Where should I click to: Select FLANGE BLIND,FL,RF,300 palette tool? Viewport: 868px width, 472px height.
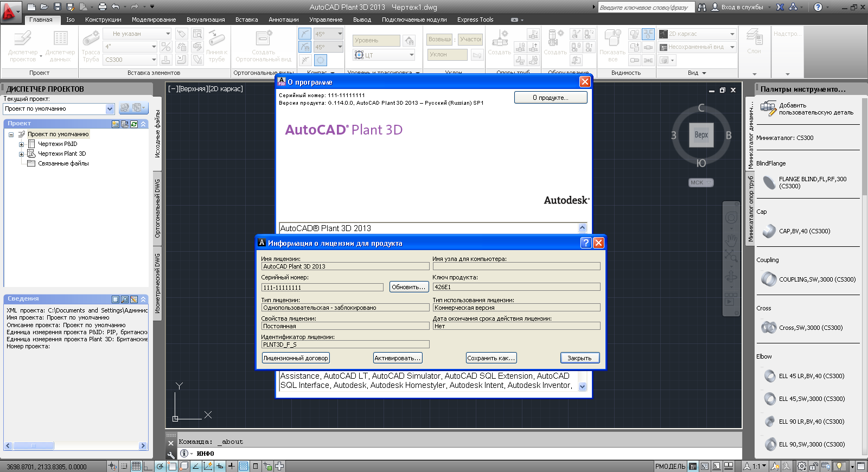[807, 182]
